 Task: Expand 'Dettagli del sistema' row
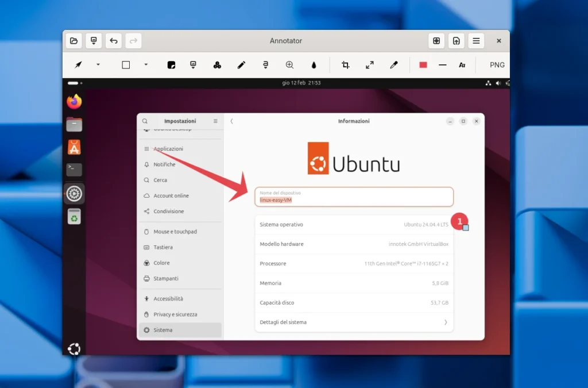point(354,322)
